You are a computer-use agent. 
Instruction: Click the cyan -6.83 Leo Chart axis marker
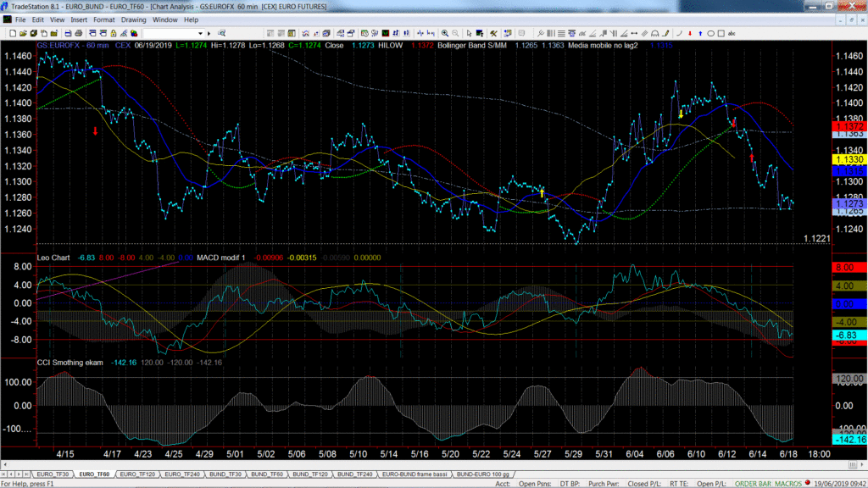click(849, 335)
